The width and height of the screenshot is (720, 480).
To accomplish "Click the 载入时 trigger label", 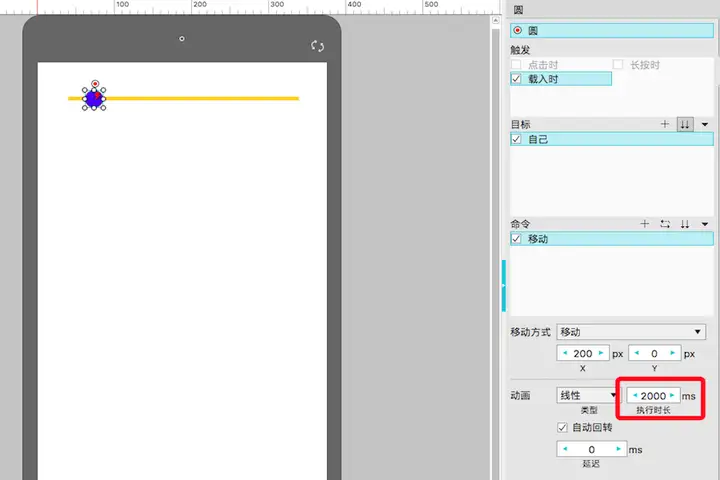I will (543, 79).
